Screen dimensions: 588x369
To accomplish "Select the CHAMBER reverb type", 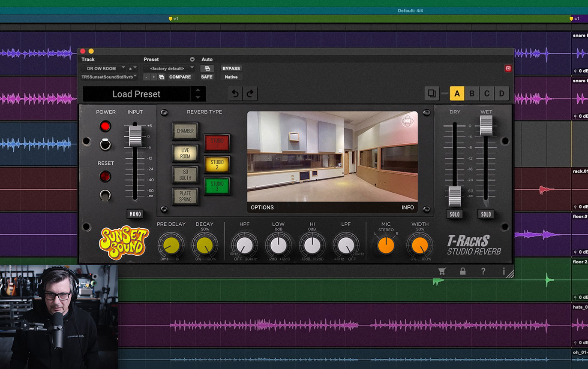I will coord(185,131).
